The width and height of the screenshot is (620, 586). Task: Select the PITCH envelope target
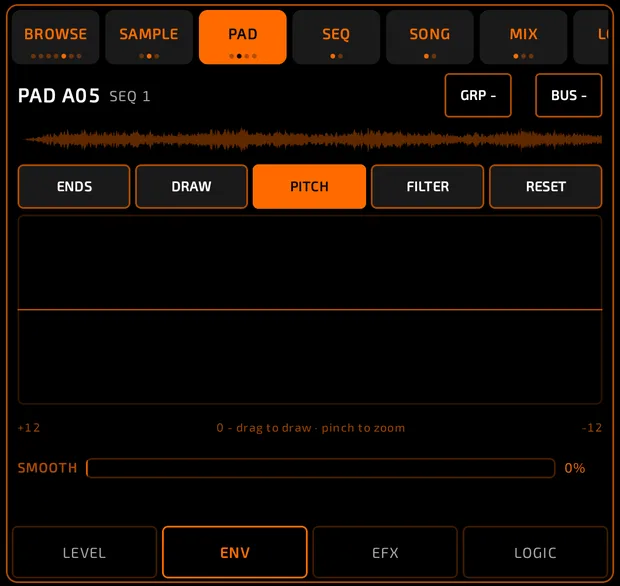[309, 187]
